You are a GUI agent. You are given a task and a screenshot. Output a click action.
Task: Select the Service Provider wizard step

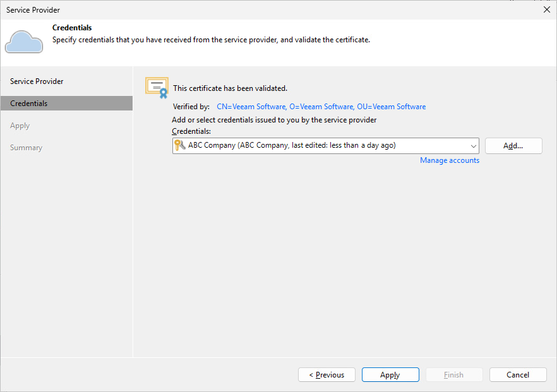click(x=36, y=81)
